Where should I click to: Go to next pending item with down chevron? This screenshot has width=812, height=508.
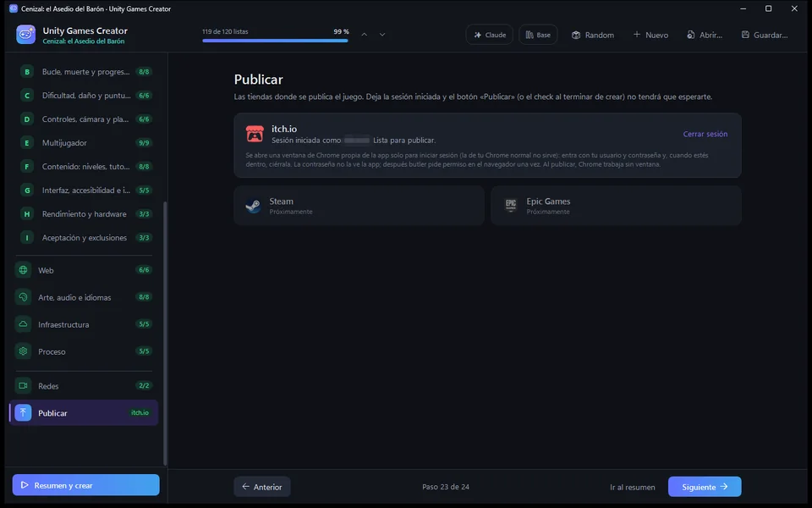382,35
